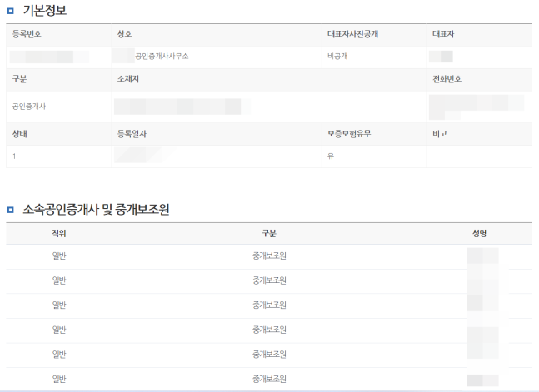Select the 상호 header cell
The image size is (539, 392).
(126, 35)
